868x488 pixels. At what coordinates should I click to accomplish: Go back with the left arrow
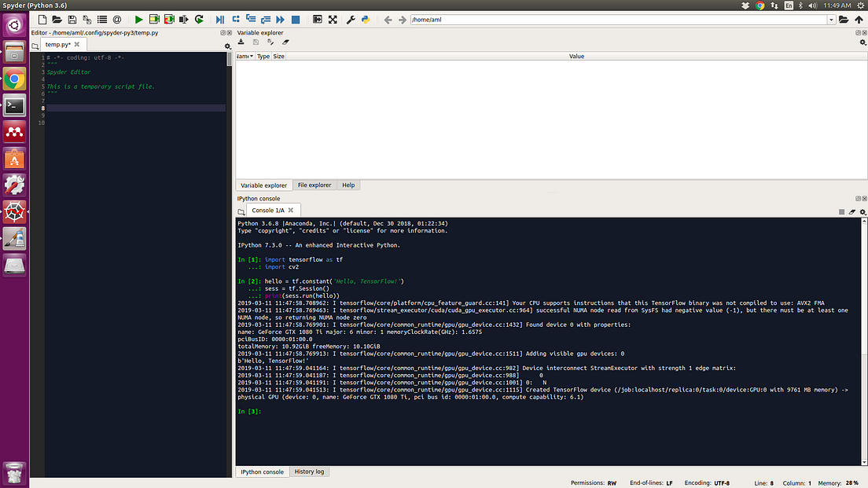coord(388,20)
